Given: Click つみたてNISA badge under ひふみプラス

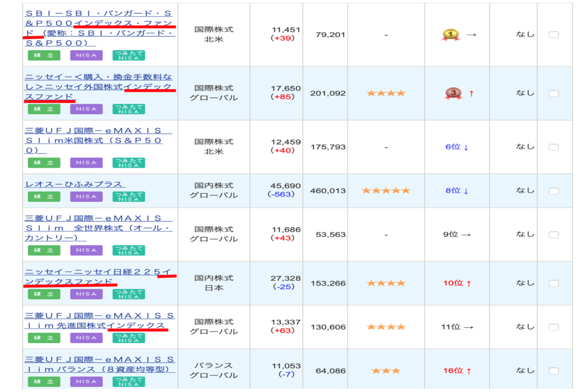Looking at the screenshot, I should pos(128,197).
